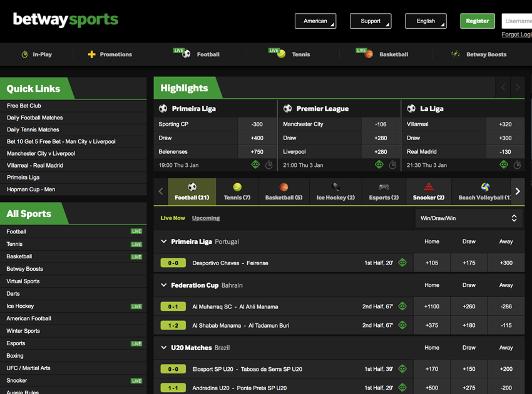Click the betway sports logo
Screen dimensions: 532x394
66,19
